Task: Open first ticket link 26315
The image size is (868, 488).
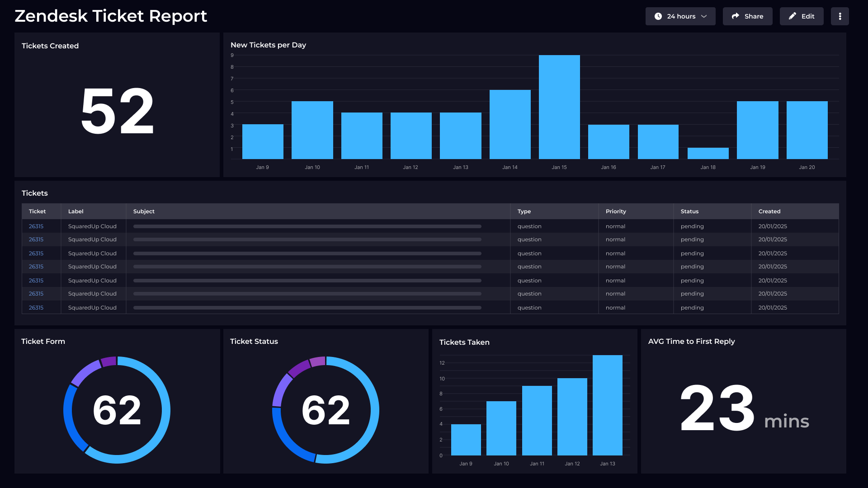Action: click(36, 226)
